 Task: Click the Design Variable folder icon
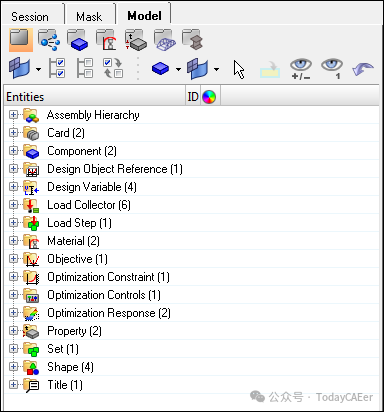31,187
